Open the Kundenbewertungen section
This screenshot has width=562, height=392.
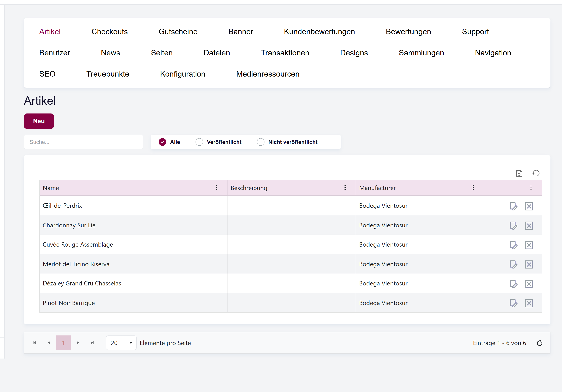coord(319,32)
